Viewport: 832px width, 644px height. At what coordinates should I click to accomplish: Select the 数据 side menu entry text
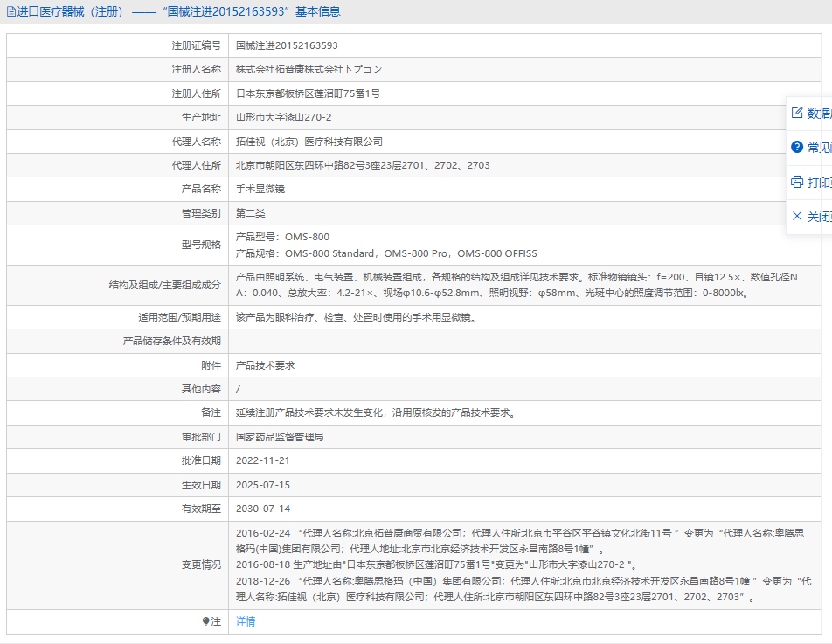[819, 114]
